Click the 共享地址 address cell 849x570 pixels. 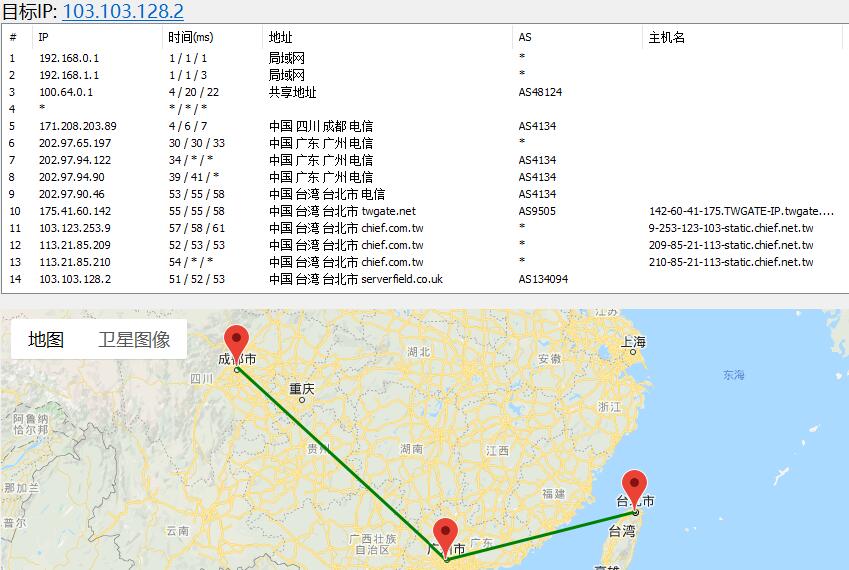292,92
